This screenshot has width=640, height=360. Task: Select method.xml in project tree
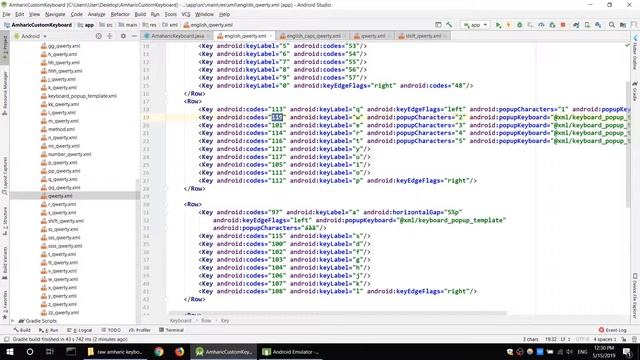point(61,129)
